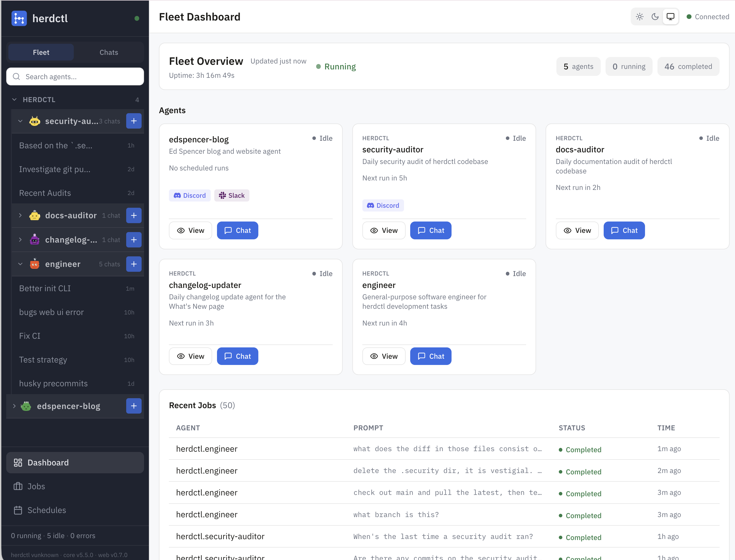
Task: Collapse the security-auditor chat list
Action: (20, 121)
